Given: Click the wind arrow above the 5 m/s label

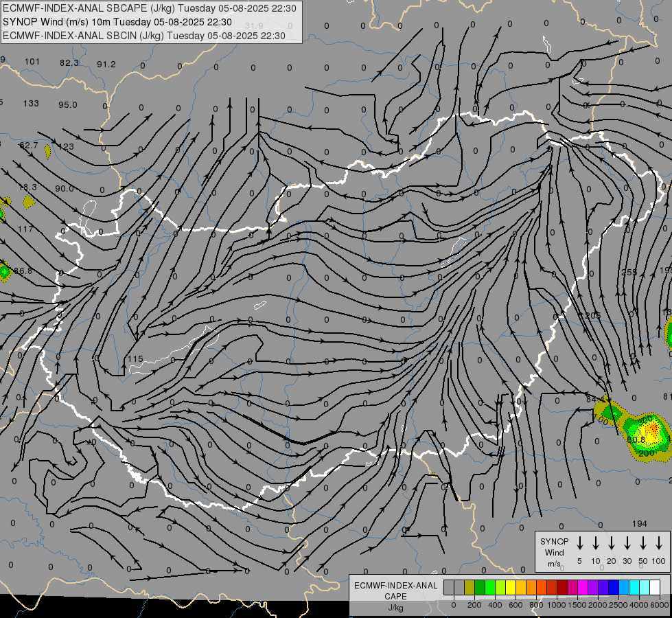Looking at the screenshot, I should (579, 543).
